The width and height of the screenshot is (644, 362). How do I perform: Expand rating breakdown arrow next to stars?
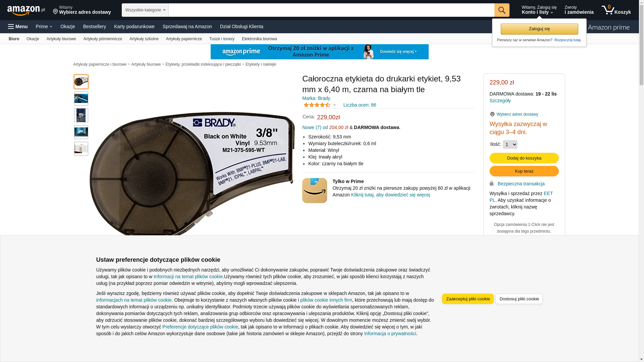(x=334, y=105)
